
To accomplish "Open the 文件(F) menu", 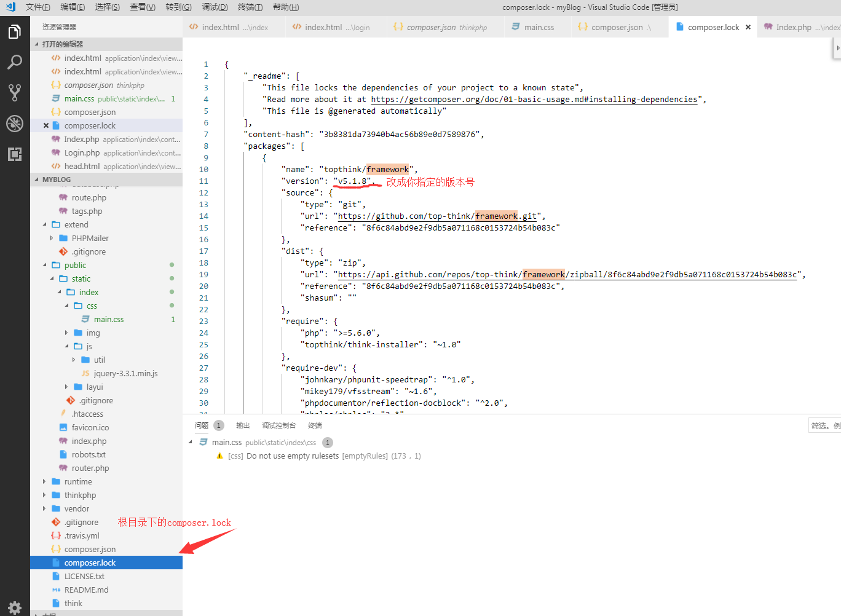I will click(38, 7).
